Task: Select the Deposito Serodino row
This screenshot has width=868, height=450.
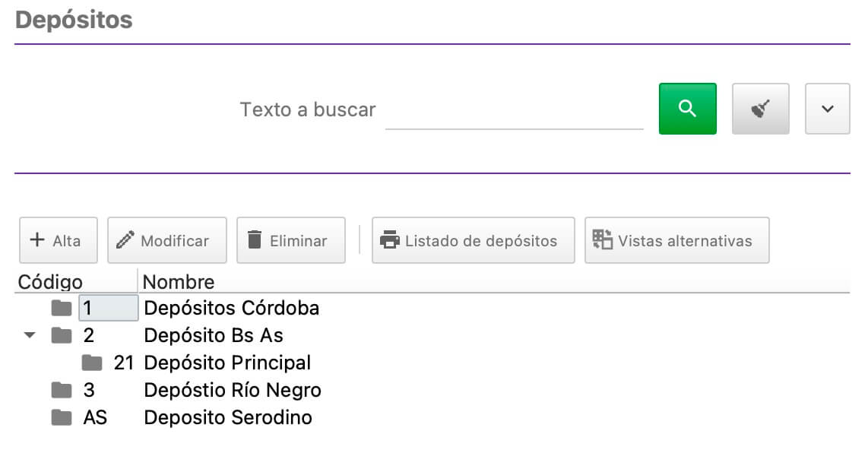Action: click(432, 417)
